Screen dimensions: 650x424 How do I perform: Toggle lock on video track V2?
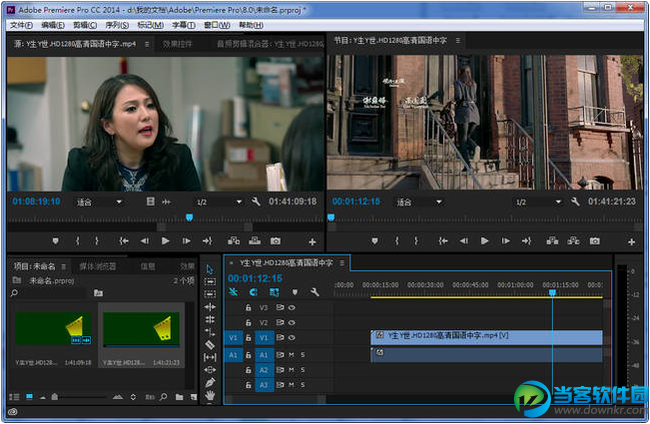248,322
